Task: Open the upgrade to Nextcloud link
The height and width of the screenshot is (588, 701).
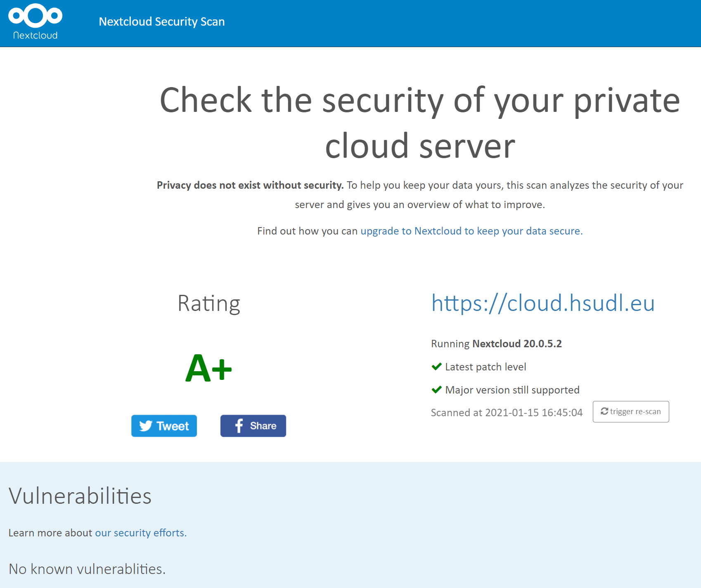Action: point(471,231)
